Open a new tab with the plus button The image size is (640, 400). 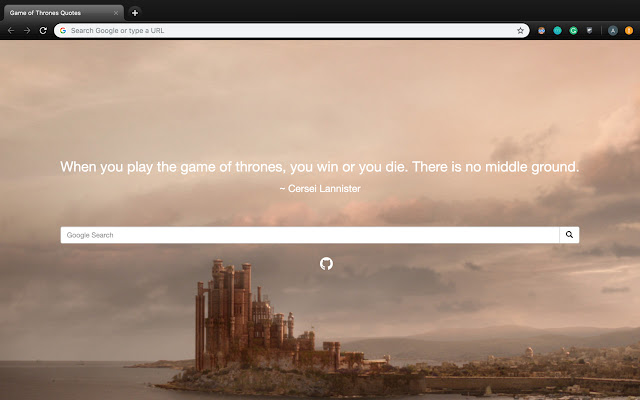tap(135, 13)
